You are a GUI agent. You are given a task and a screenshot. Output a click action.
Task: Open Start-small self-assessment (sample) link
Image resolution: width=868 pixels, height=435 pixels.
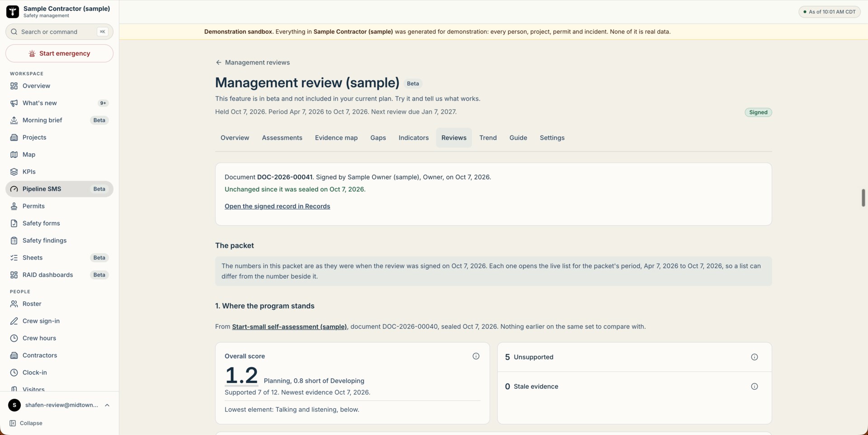pos(289,326)
